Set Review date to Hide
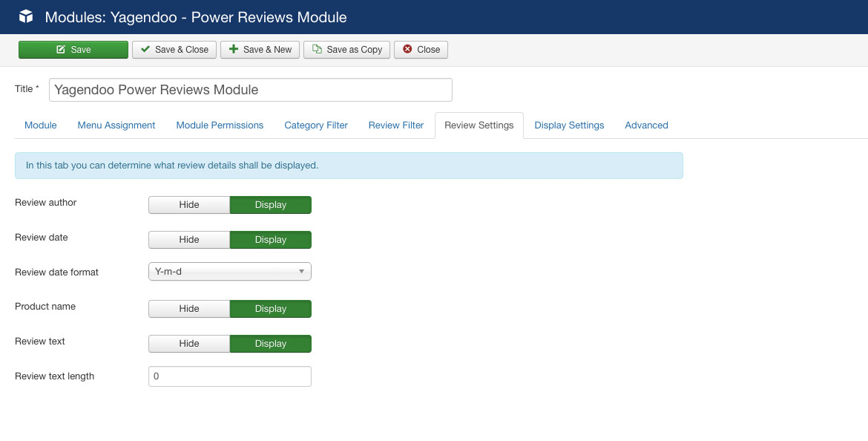868x441 pixels. [x=189, y=240]
